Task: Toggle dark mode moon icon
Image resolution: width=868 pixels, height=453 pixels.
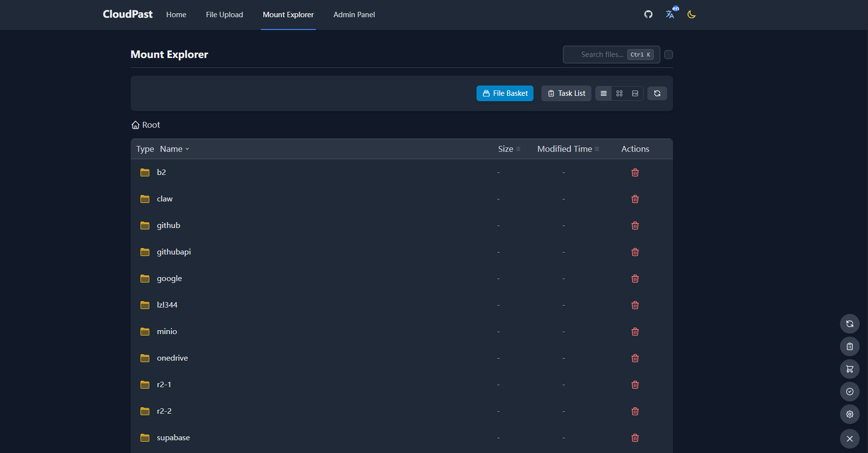Action: coord(692,14)
